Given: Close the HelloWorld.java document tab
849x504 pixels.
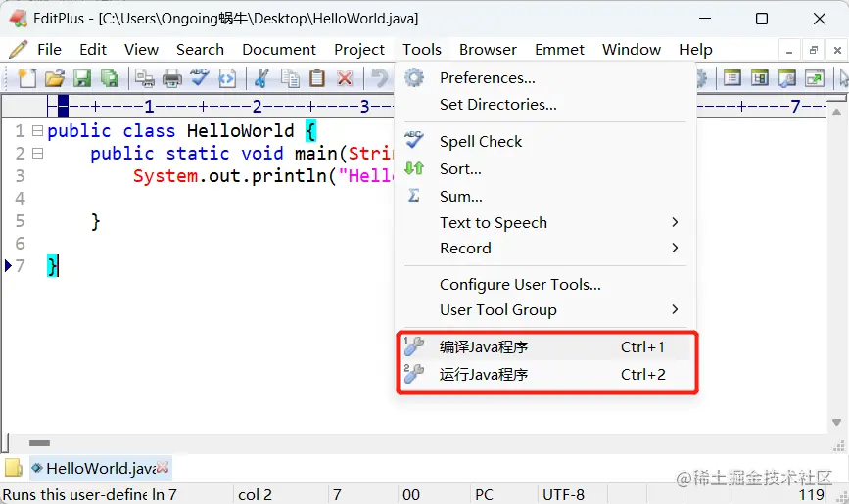Looking at the screenshot, I should pyautogui.click(x=163, y=467).
